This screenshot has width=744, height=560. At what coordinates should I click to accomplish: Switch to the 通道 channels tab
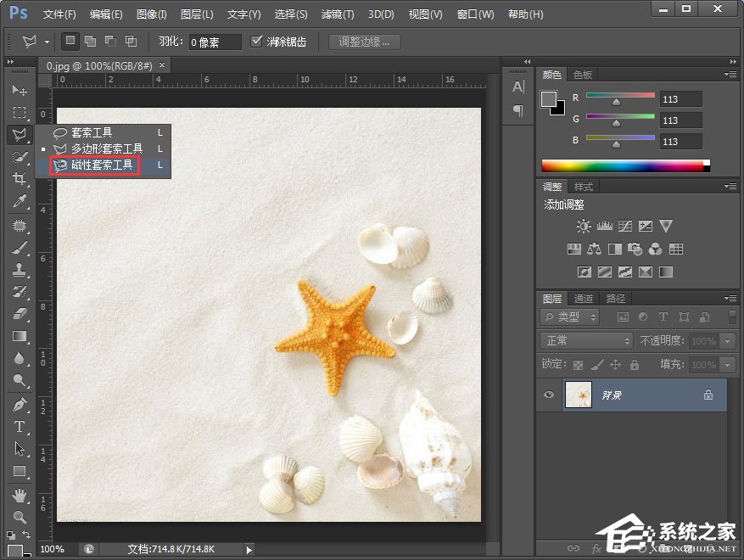(x=584, y=298)
